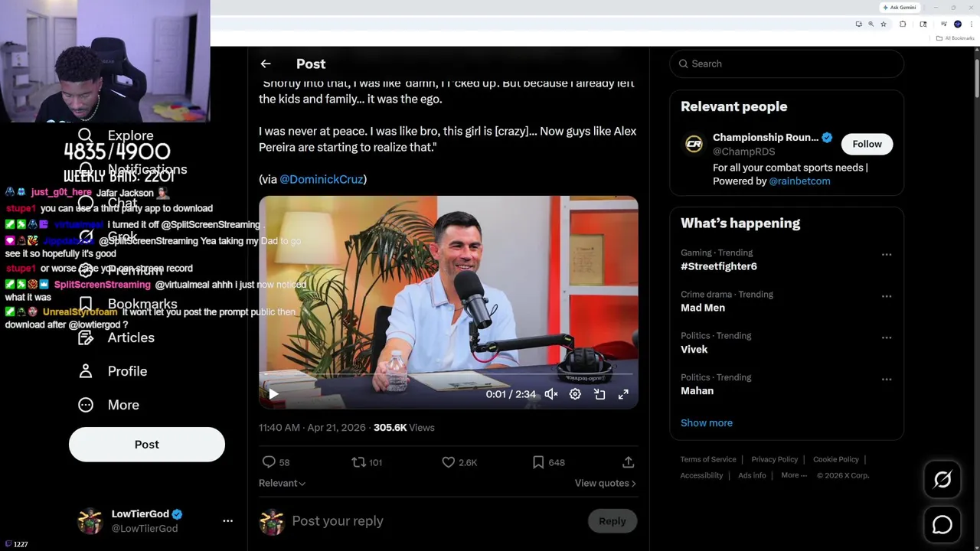Viewport: 980px width, 551px height.
Task: Unmute the video's speaker icon
Action: pyautogui.click(x=551, y=394)
